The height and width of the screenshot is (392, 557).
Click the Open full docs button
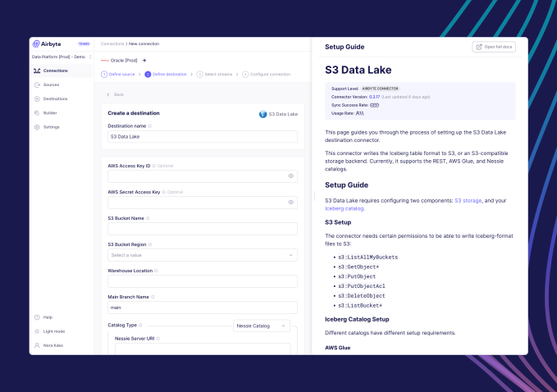pos(494,47)
